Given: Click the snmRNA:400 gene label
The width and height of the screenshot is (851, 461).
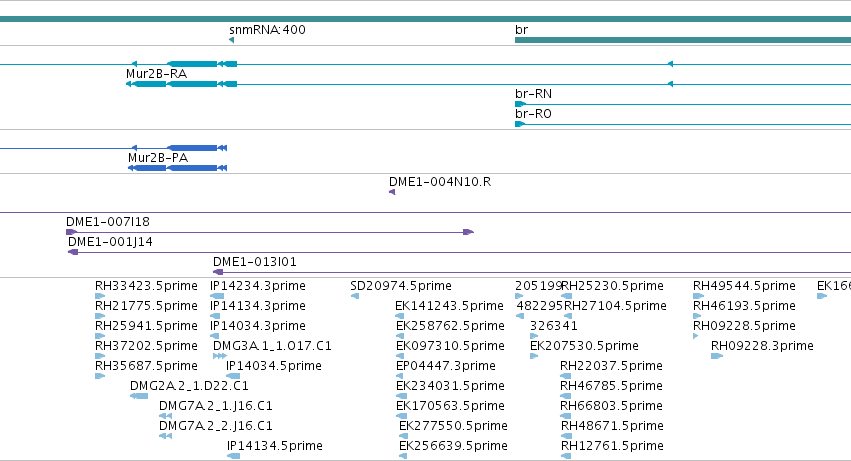Looking at the screenshot, I should tap(267, 30).
